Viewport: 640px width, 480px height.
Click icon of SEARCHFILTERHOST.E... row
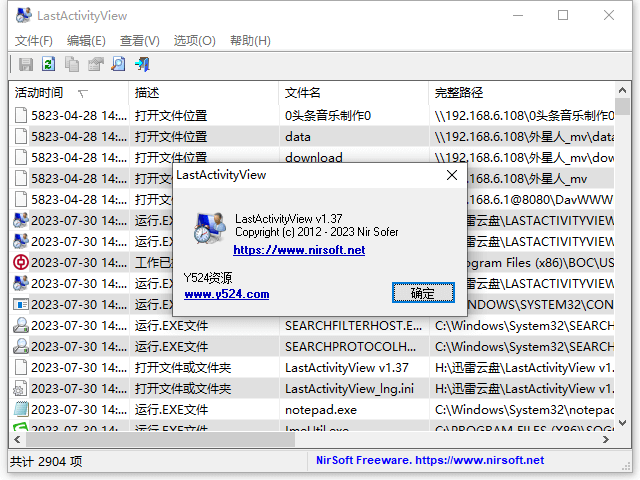tap(21, 325)
